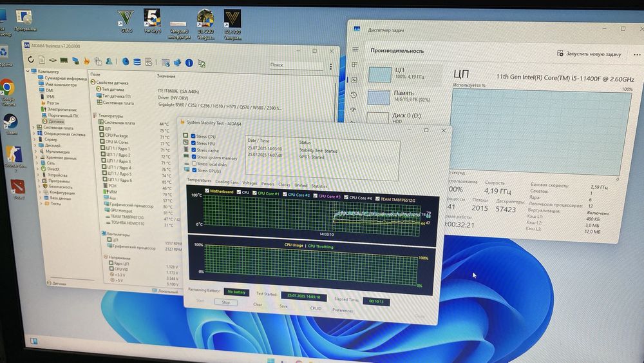Uncheck Stress GPU(s) checkbox
This screenshot has width=644, height=363.
(x=194, y=170)
